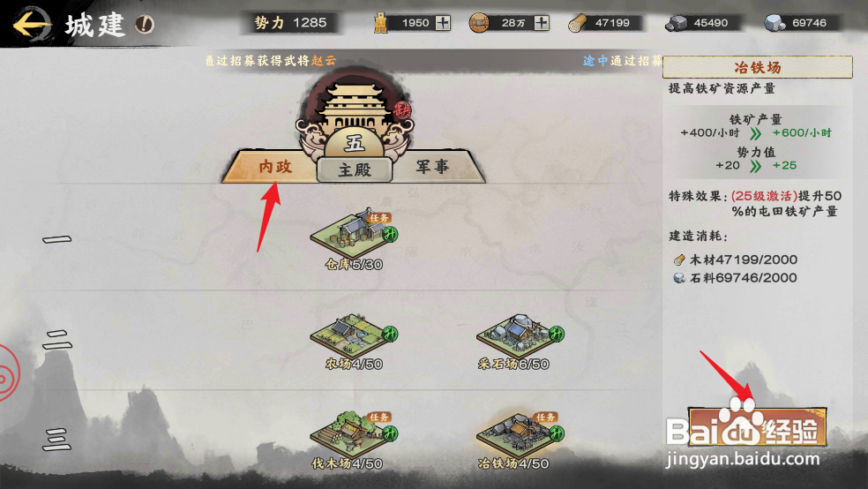The width and height of the screenshot is (868, 489).
Task: Click the iron ore counter 45490
Action: pos(703,23)
